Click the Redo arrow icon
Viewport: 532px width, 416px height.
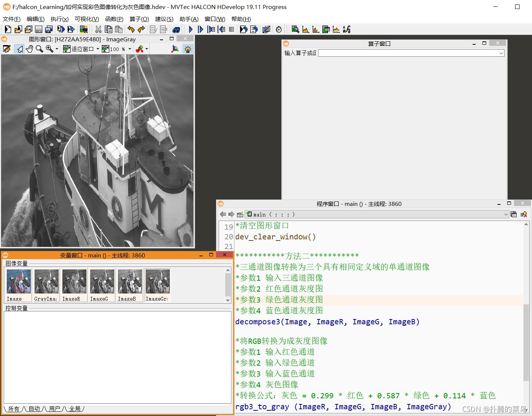[x=141, y=29]
